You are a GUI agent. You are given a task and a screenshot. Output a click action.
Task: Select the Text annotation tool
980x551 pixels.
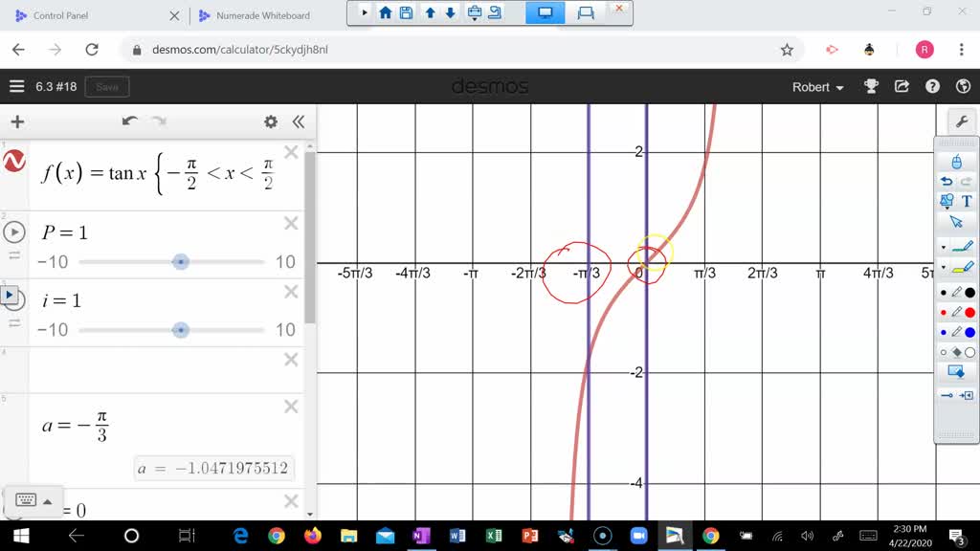[x=967, y=200]
